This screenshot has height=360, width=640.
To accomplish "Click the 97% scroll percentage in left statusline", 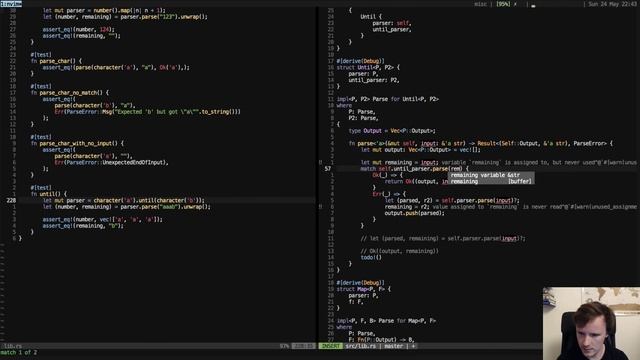I will (x=284, y=346).
